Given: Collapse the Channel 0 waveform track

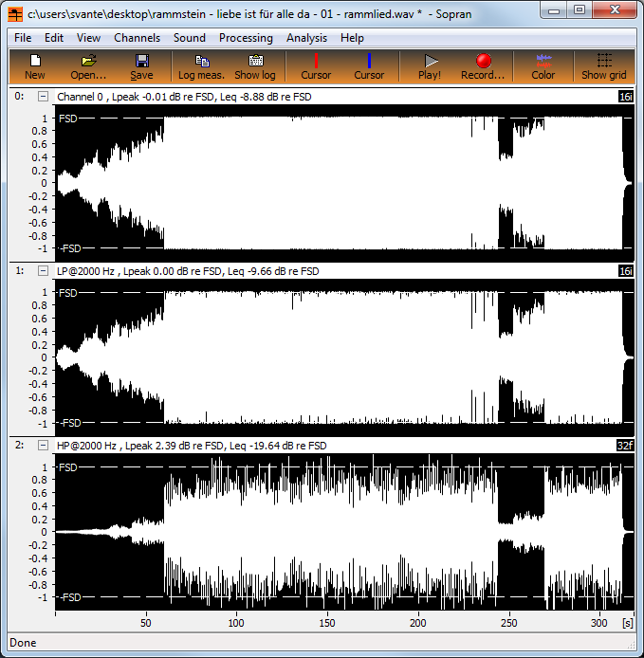Looking at the screenshot, I should [x=43, y=97].
